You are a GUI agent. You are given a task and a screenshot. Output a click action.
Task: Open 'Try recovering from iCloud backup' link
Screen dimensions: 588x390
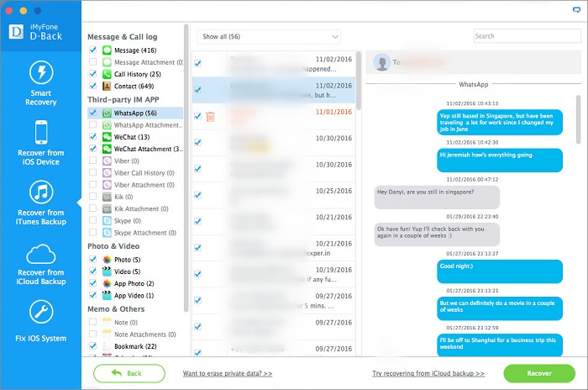click(x=428, y=373)
